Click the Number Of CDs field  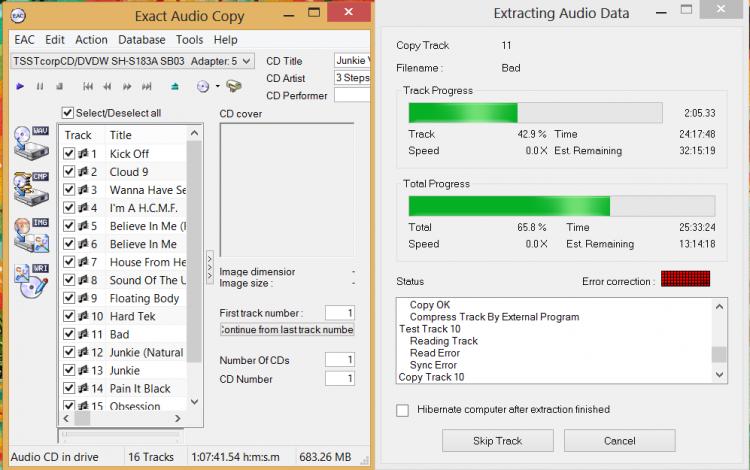(340, 359)
